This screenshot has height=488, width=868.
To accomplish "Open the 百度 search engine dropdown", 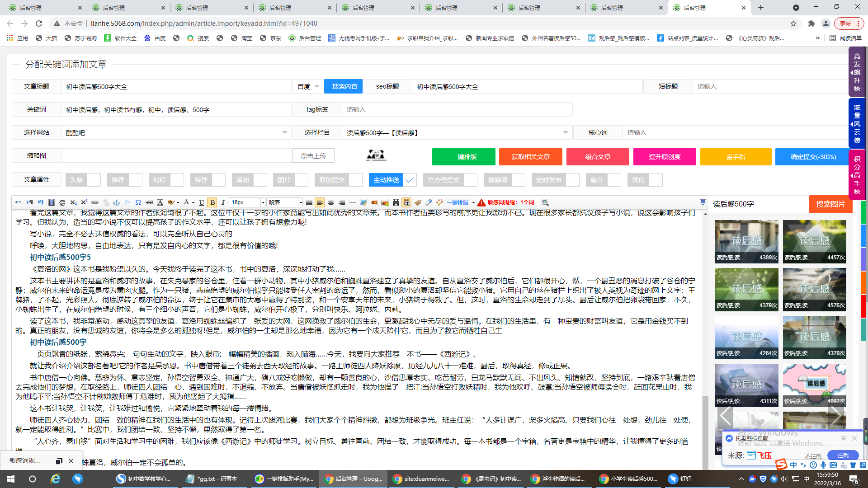I will (308, 86).
